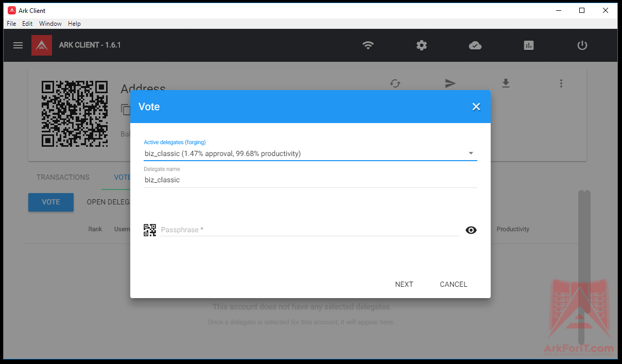Open the market chart icon

pyautogui.click(x=529, y=45)
